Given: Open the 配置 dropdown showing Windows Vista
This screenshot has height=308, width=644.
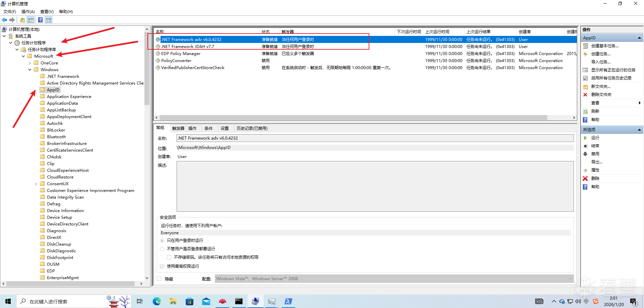Looking at the screenshot, I should point(394,279).
